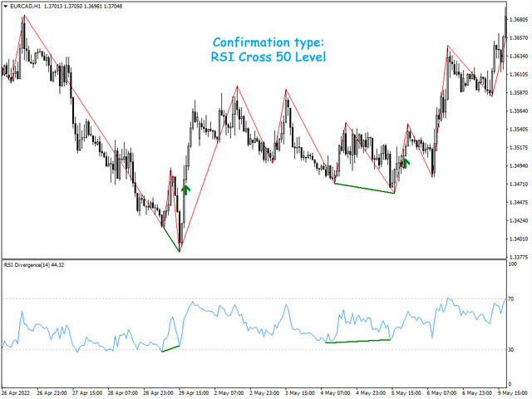Click the 4 May 23:00 time label
This screenshot has height=399, width=532.
372,393
